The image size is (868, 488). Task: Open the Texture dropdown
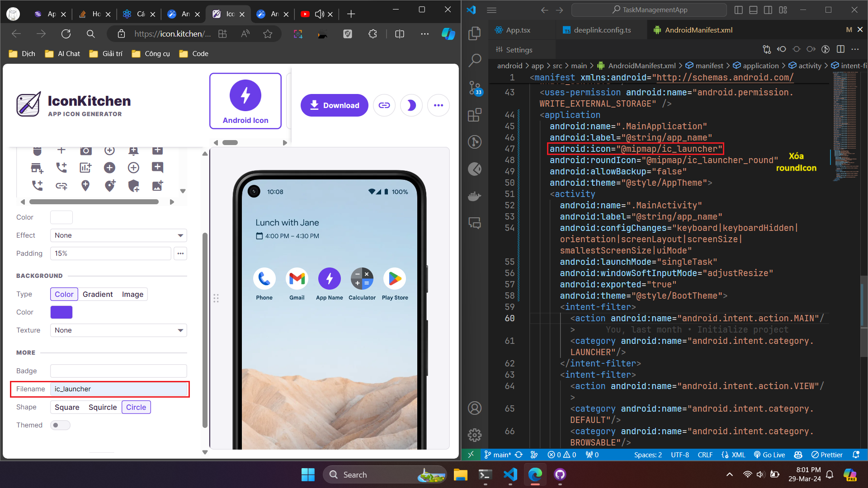pos(118,330)
